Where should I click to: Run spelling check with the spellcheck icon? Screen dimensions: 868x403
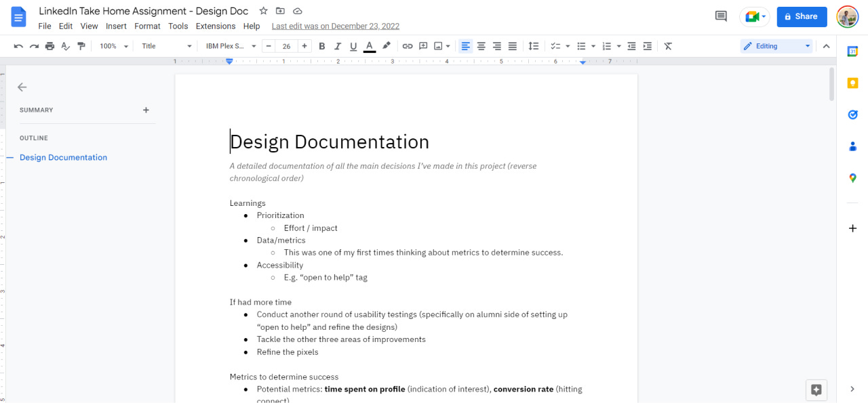pyautogui.click(x=65, y=45)
